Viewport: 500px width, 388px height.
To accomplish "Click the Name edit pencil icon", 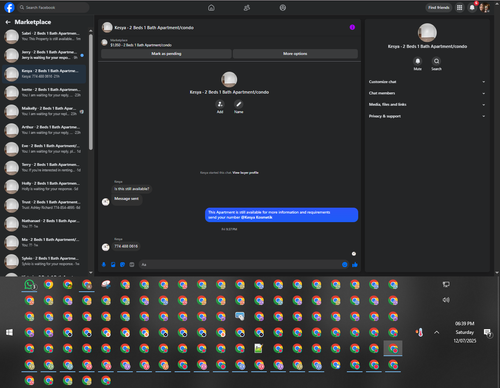I will coord(239,104).
